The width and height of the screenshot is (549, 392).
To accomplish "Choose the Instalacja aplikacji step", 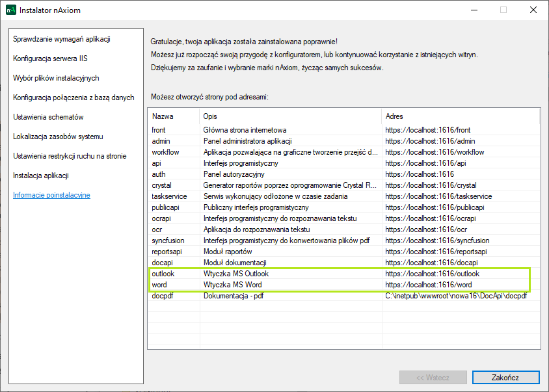I will 41,176.
